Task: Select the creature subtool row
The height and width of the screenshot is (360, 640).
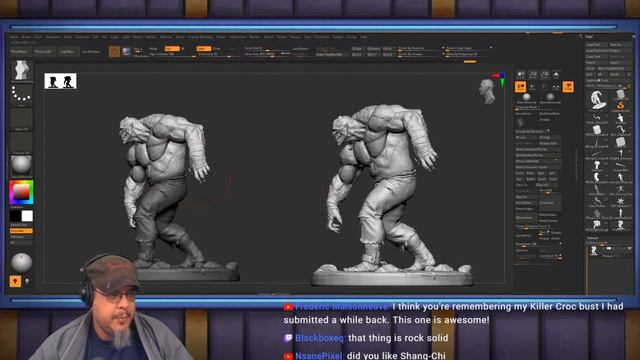Action: pos(609,250)
